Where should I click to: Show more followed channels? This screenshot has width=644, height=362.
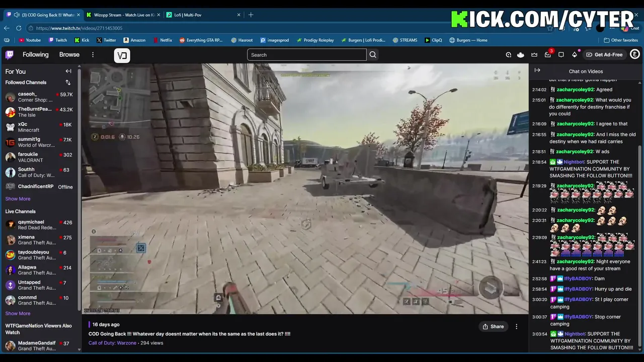tap(18, 199)
